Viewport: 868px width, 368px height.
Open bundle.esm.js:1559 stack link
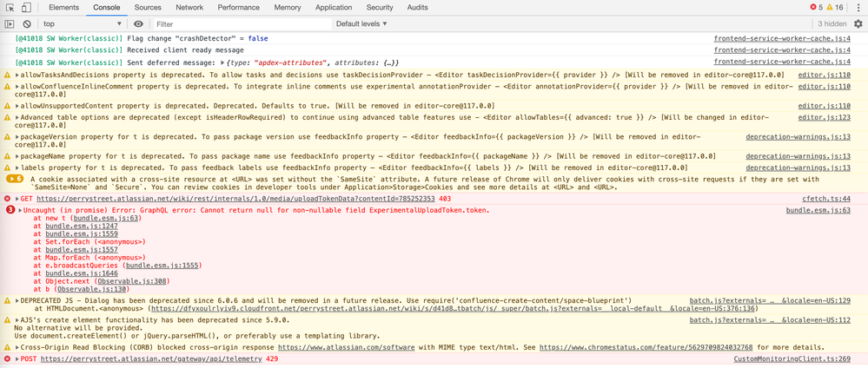82,234
